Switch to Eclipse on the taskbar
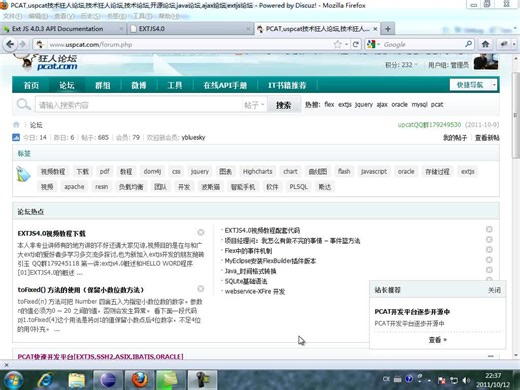 pyautogui.click(x=108, y=380)
